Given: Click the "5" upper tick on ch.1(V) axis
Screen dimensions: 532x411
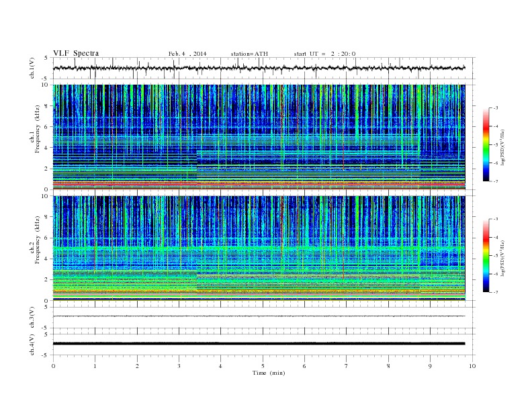Looking at the screenshot, I should [x=46, y=58].
